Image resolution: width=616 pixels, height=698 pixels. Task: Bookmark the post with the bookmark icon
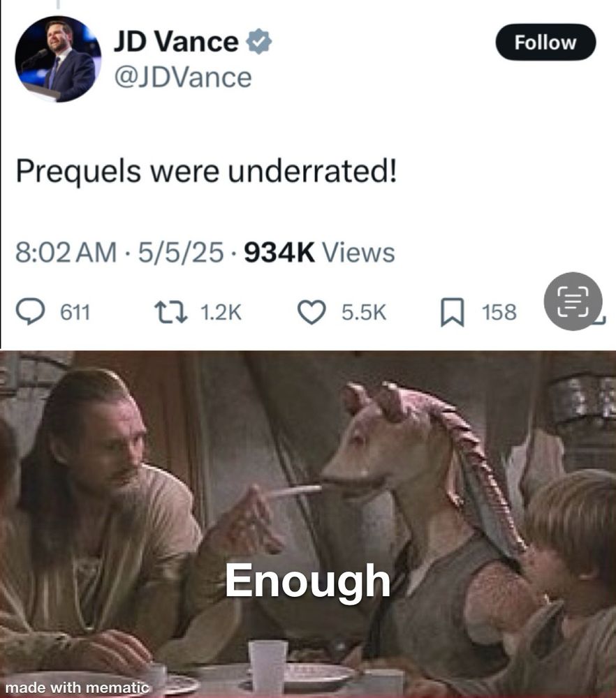(x=453, y=313)
